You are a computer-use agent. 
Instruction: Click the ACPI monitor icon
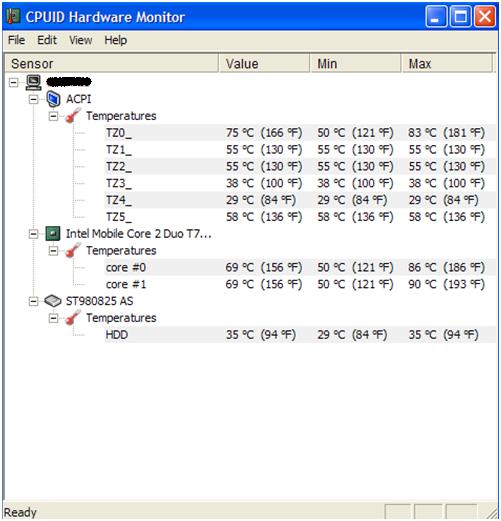(x=53, y=99)
